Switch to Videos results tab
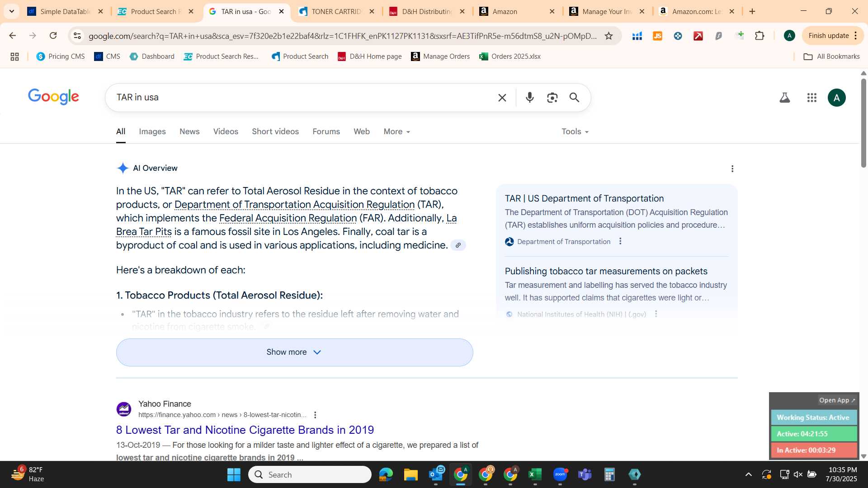 click(226, 131)
